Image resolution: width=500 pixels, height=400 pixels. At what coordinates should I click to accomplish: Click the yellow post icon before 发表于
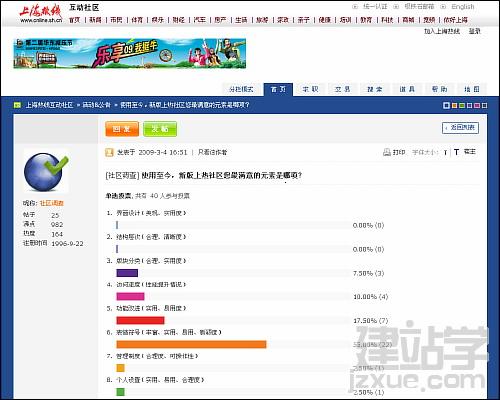pos(109,152)
